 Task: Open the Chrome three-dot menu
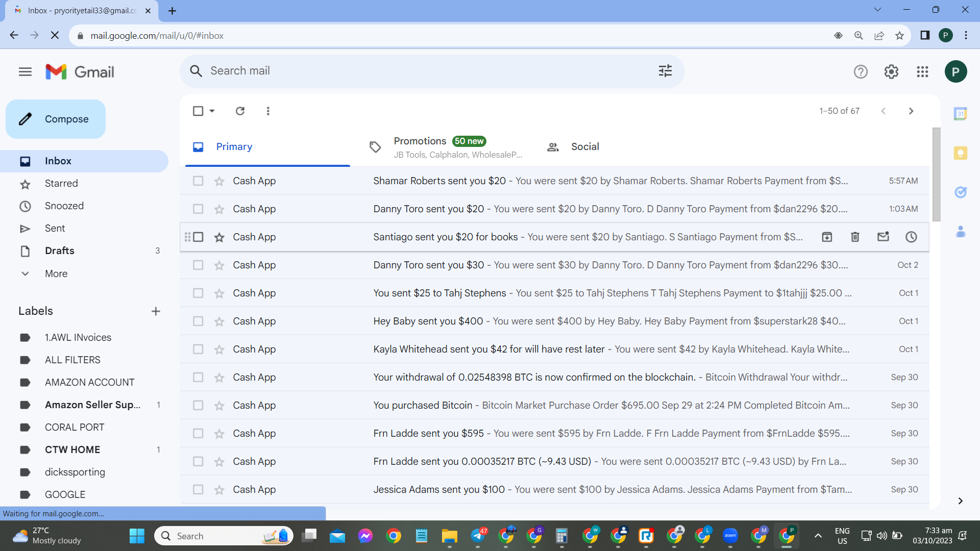coord(966,35)
